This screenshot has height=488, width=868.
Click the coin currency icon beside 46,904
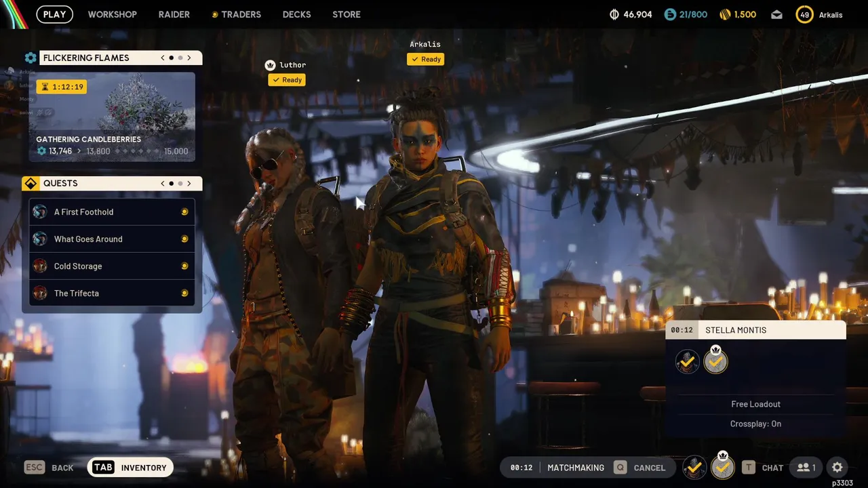(x=615, y=14)
